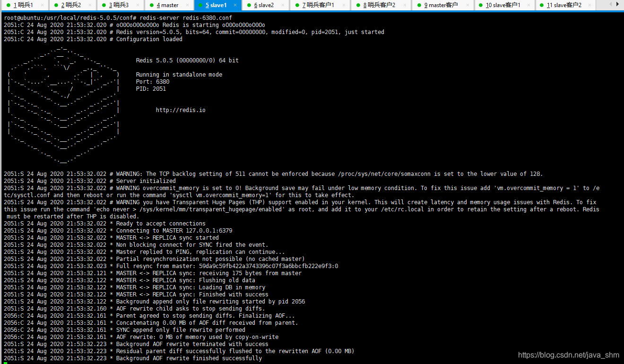Click the 'redis-server redis-6380.conf' command line
624x364 pixels.
pos(186,18)
